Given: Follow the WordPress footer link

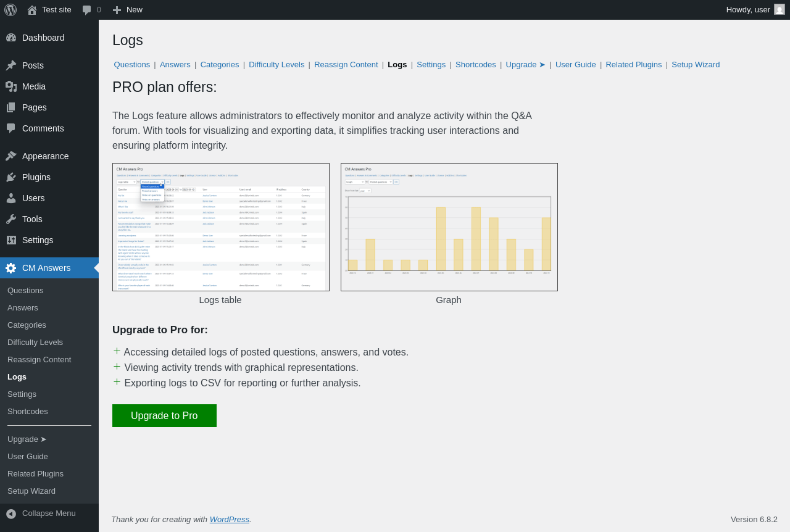Looking at the screenshot, I should click(230, 519).
